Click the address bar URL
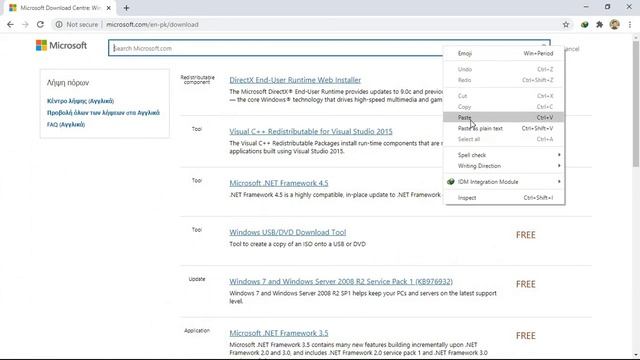 pos(152,24)
